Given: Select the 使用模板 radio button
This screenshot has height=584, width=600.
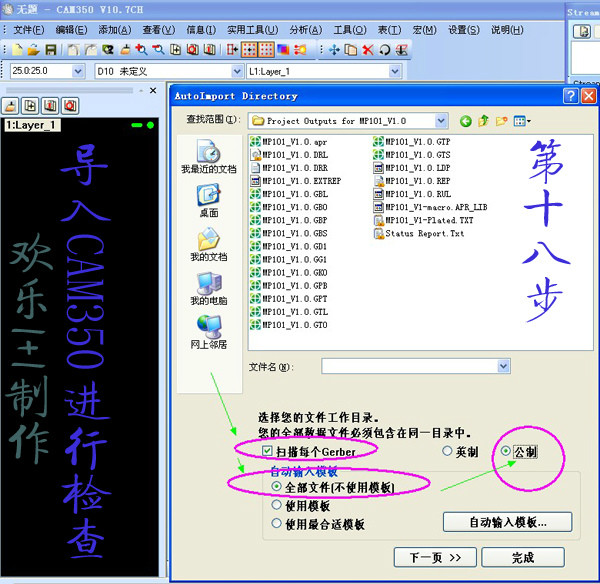Looking at the screenshot, I should (x=276, y=505).
